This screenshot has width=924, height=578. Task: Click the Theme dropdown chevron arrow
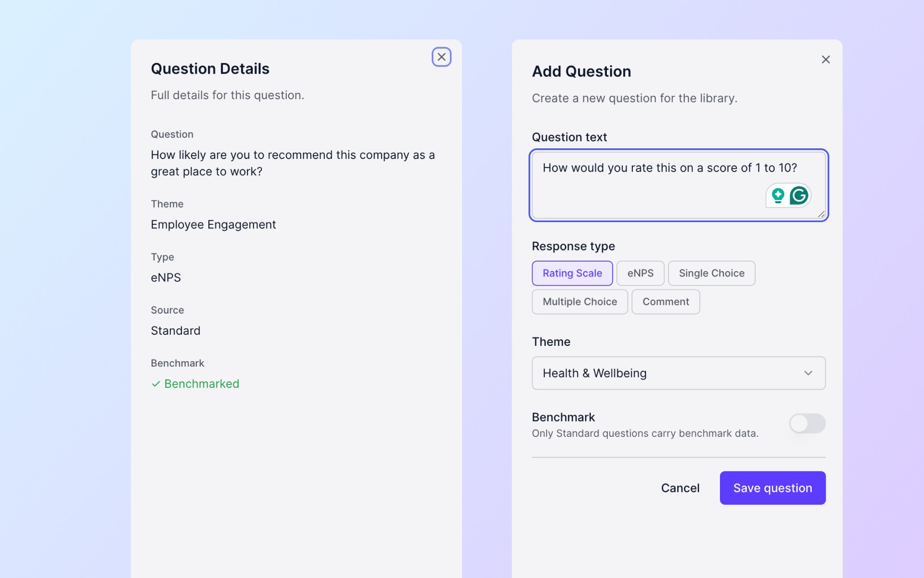pyautogui.click(x=808, y=373)
